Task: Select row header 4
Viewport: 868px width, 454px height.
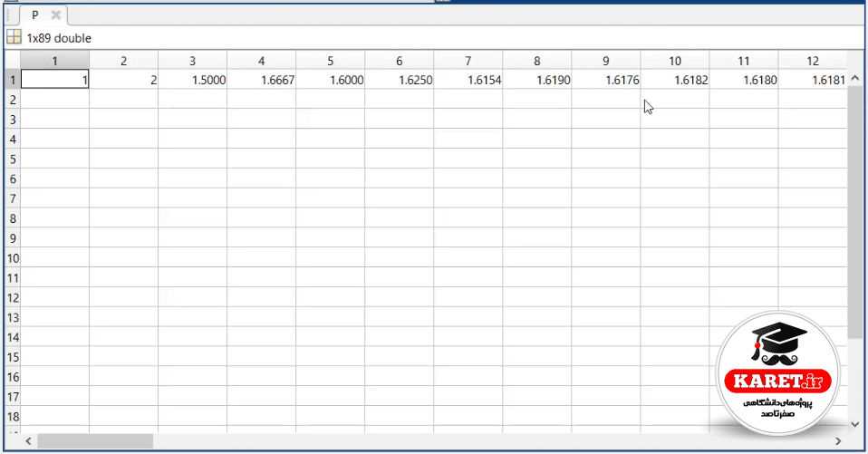Action: [x=13, y=139]
